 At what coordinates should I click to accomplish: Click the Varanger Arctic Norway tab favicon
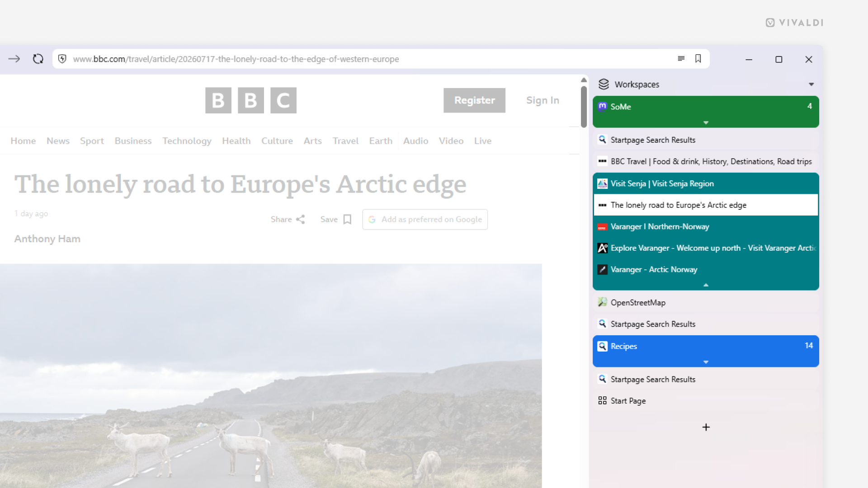point(602,269)
